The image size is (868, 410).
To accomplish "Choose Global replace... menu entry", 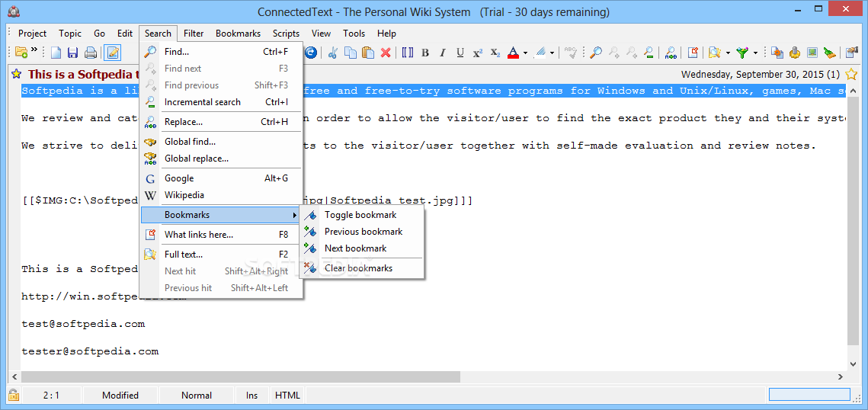I will point(222,159).
